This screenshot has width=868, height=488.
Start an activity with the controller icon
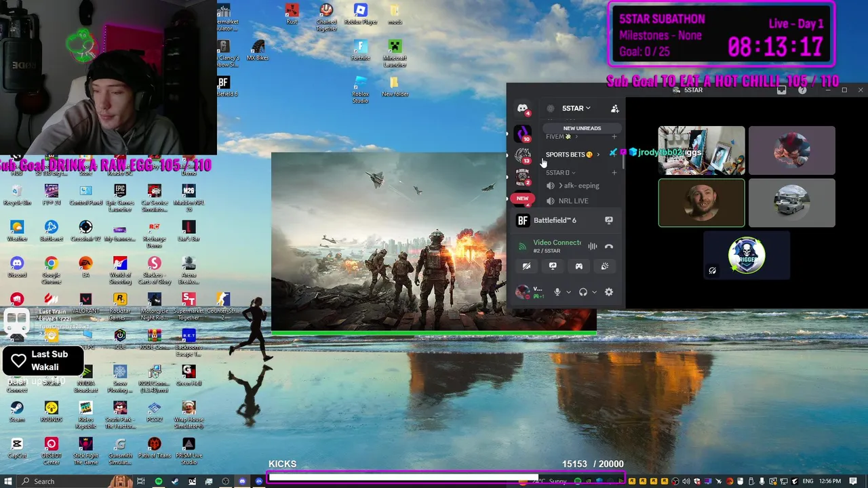[x=579, y=266]
